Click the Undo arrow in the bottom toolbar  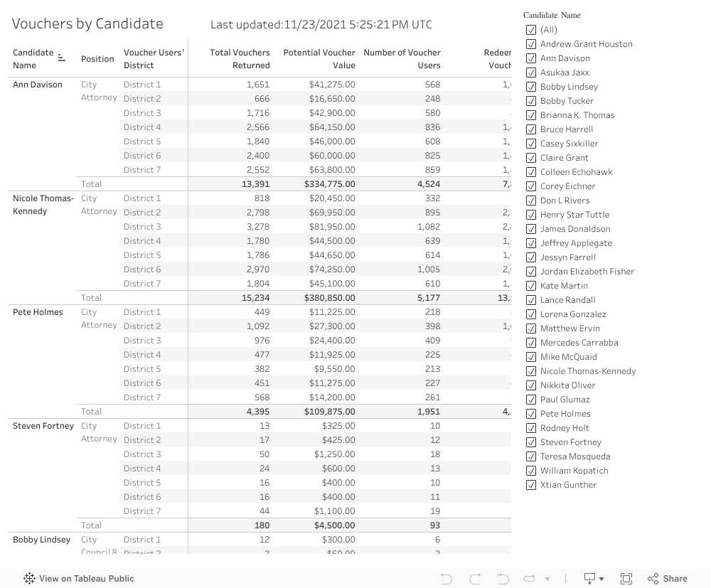click(447, 578)
